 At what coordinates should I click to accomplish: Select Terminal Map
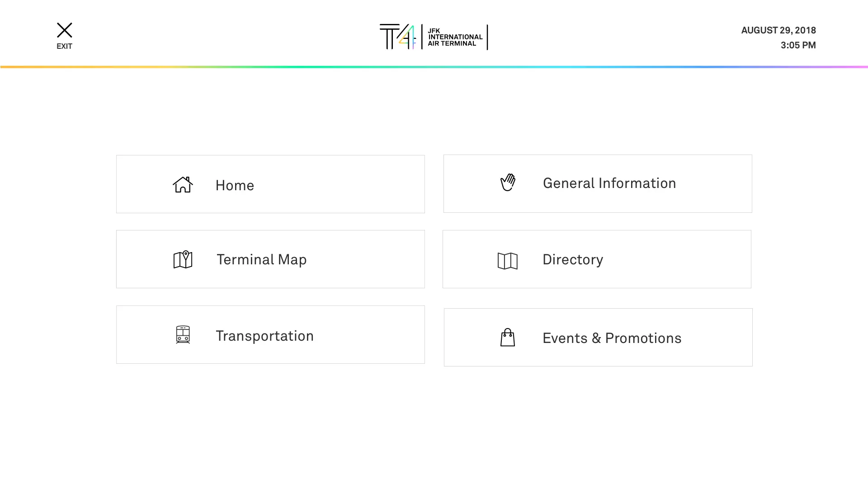point(270,259)
